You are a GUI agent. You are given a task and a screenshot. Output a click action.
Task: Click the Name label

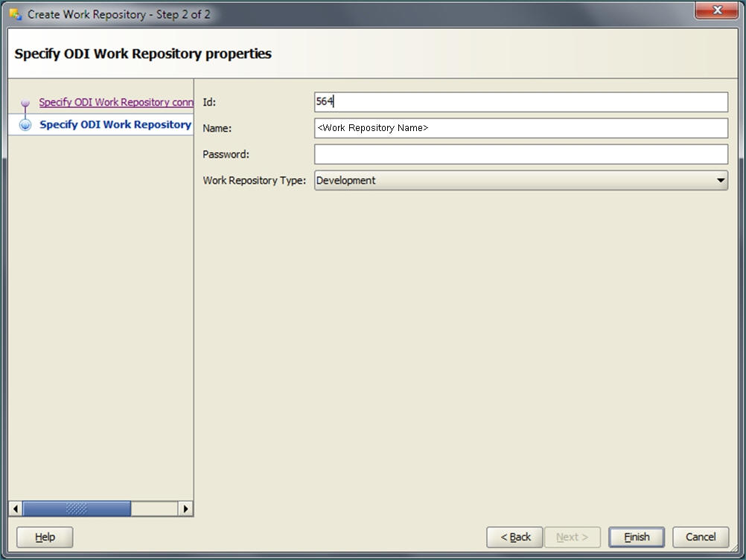pos(217,128)
